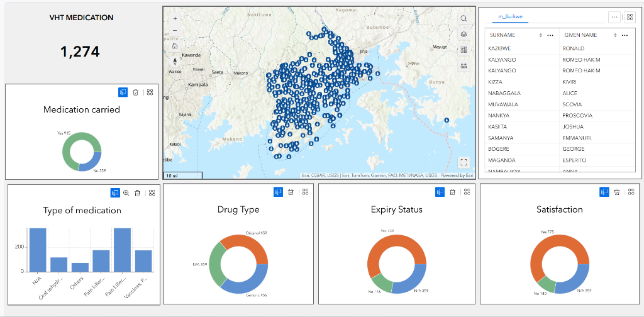Click the PROSCOVIA given name cell
The width and height of the screenshot is (644, 317).
coord(597,115)
